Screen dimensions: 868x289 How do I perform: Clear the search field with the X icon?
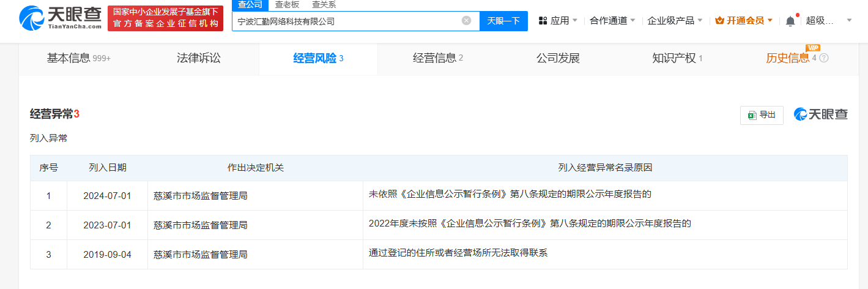[x=466, y=21]
